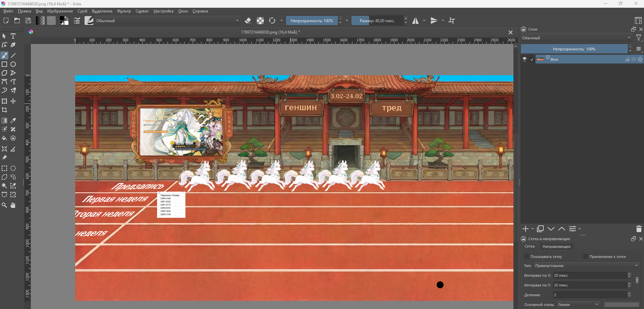The width and height of the screenshot is (644, 309).
Task: Toggle eraser mode in the top toolbar
Action: coord(248,21)
